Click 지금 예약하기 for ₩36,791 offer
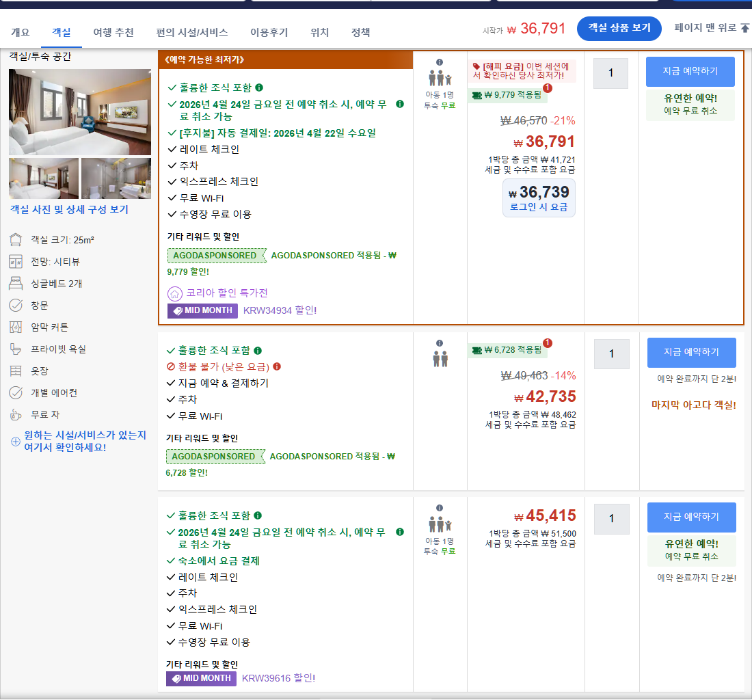The width and height of the screenshot is (752, 700). click(x=690, y=72)
